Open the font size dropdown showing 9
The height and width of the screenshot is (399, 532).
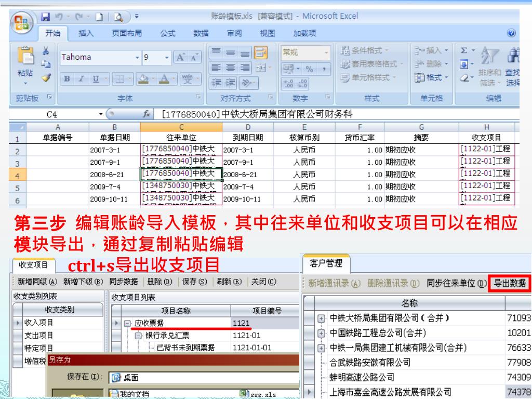pyautogui.click(x=167, y=57)
